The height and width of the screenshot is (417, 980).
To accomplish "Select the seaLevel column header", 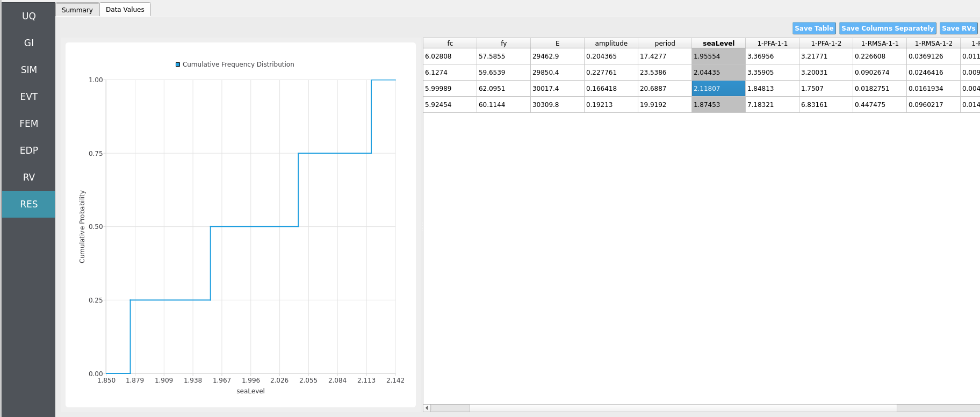I will [718, 43].
